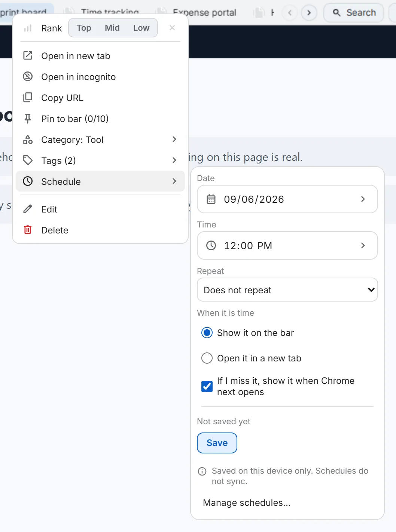The width and height of the screenshot is (396, 532).
Task: Click the Time tracking page icon
Action: click(x=69, y=12)
